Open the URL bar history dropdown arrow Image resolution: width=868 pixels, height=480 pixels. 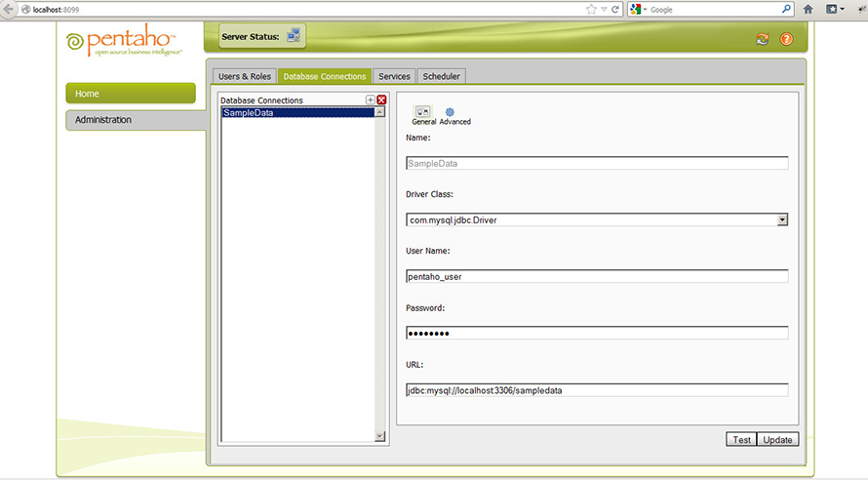pos(604,10)
